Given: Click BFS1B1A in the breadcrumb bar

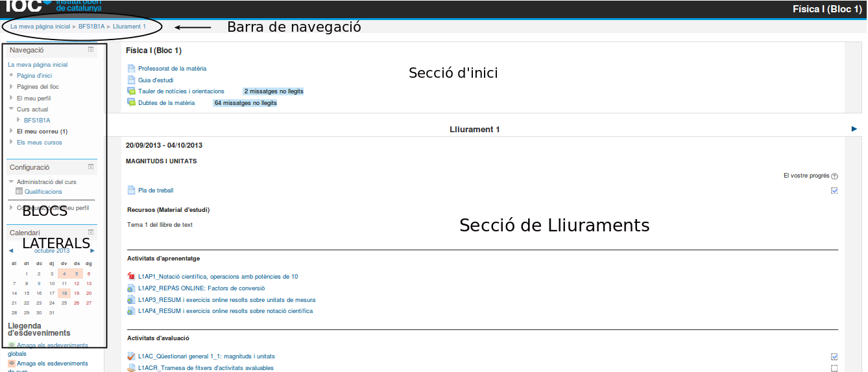Looking at the screenshot, I should point(91,27).
